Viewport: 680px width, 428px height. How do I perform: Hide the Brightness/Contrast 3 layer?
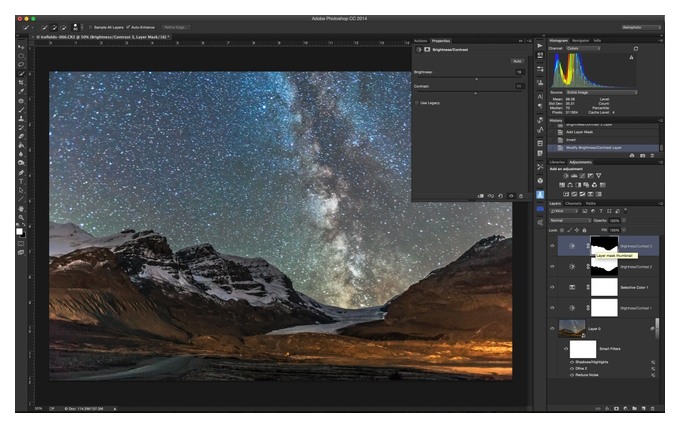tap(552, 246)
